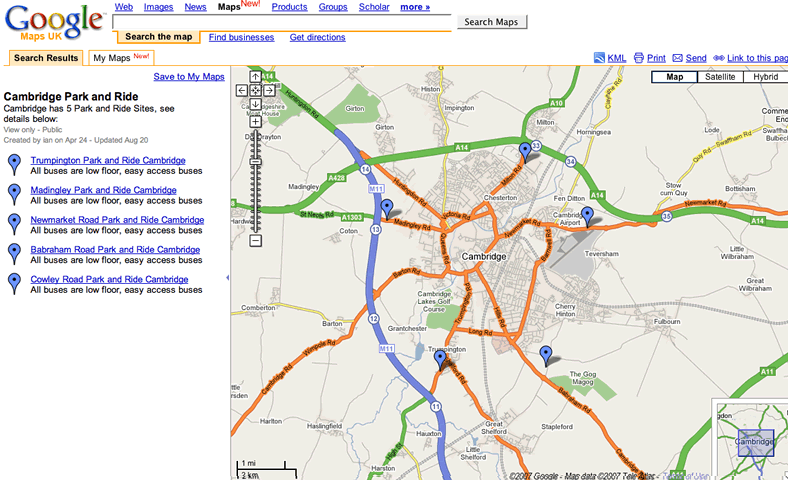Open Cowley Road Park and Ride Cambridge link

pos(109,279)
